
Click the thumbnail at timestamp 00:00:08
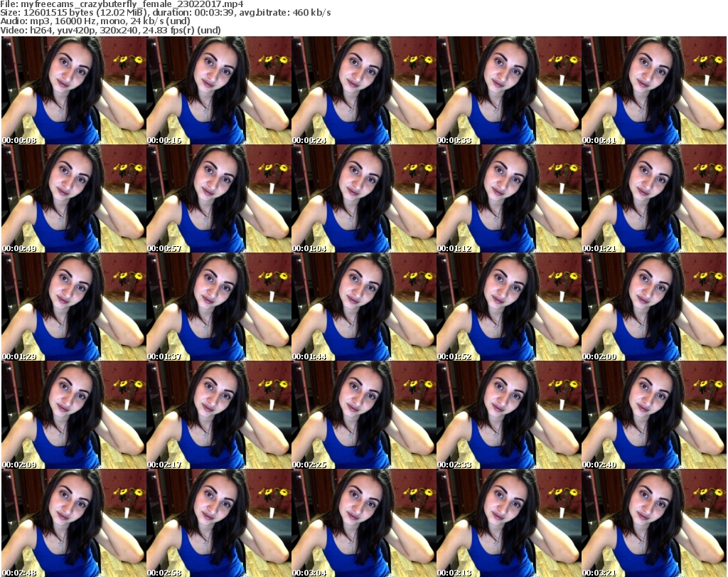pyautogui.click(x=74, y=90)
